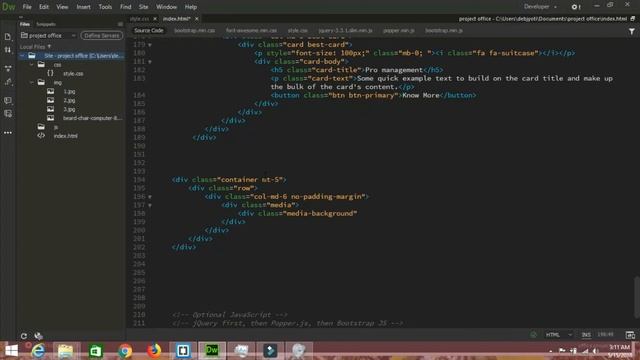Collapse the css folder in Files tree
The height and width of the screenshot is (360, 640).
pos(31,64)
